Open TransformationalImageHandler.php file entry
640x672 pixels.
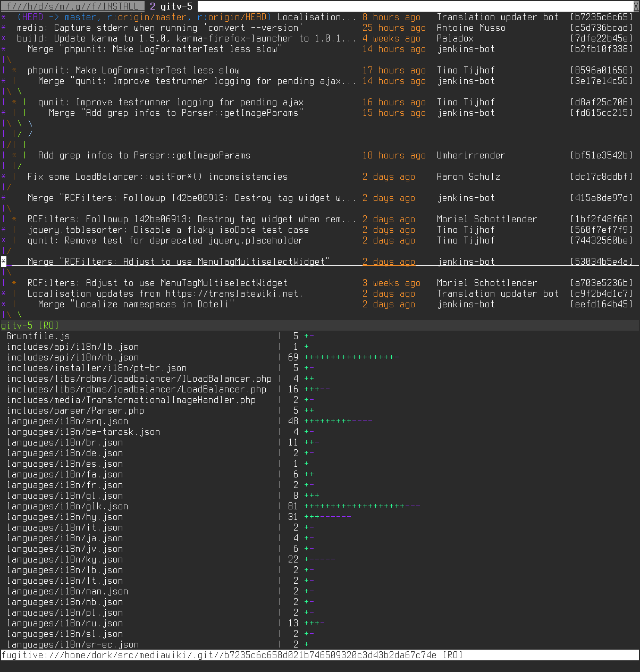tap(131, 400)
